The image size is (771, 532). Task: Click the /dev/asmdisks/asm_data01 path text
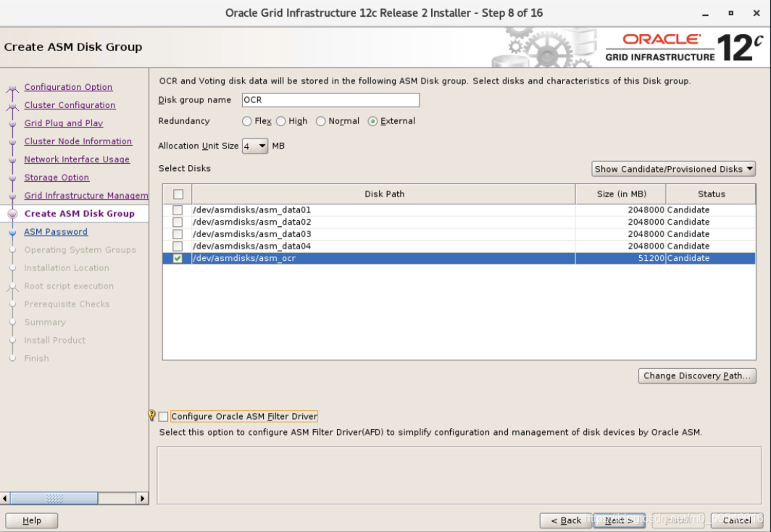click(x=251, y=210)
